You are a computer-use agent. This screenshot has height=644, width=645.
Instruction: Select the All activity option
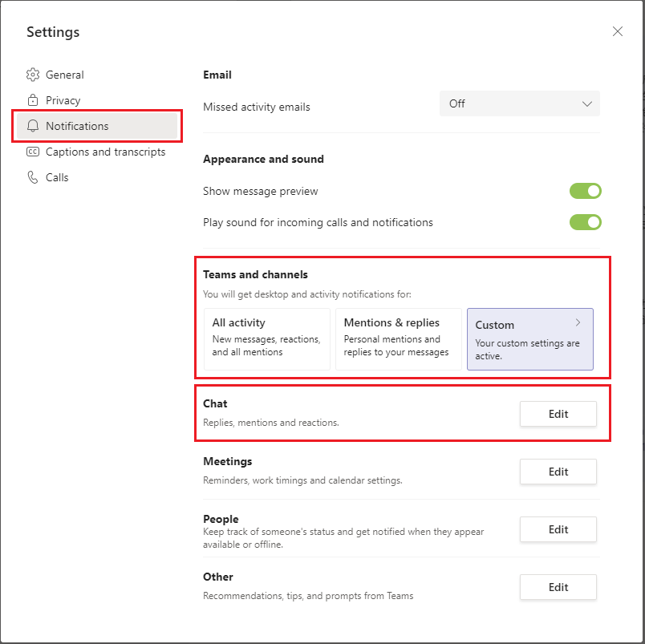267,339
